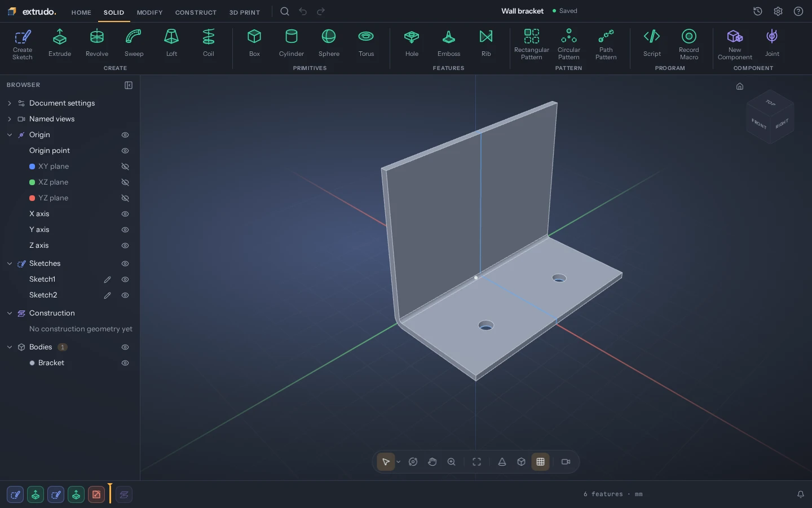Collapse the Construction group

click(10, 313)
